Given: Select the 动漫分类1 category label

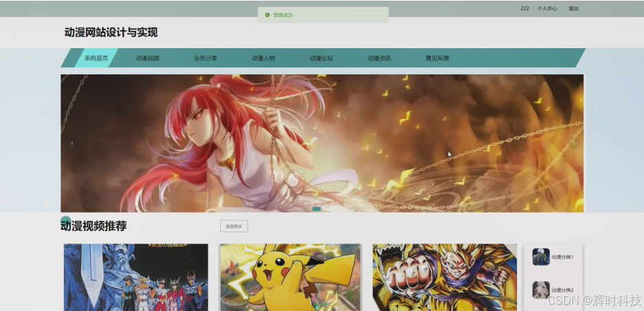Looking at the screenshot, I should (562, 257).
